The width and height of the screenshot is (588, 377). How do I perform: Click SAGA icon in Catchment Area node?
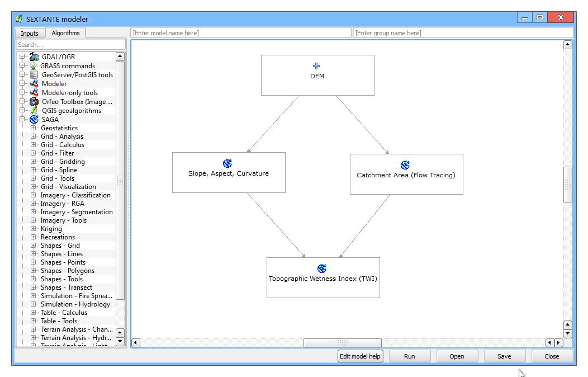point(405,164)
